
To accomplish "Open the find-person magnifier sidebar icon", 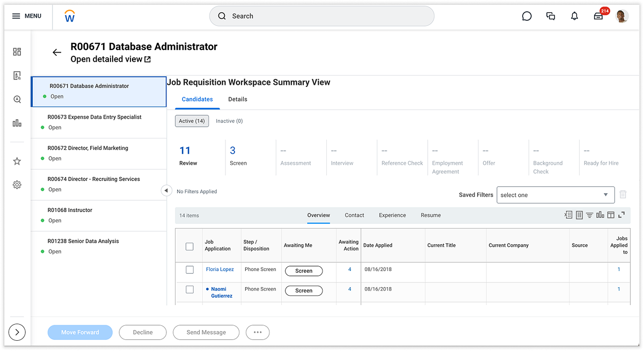I will click(17, 99).
